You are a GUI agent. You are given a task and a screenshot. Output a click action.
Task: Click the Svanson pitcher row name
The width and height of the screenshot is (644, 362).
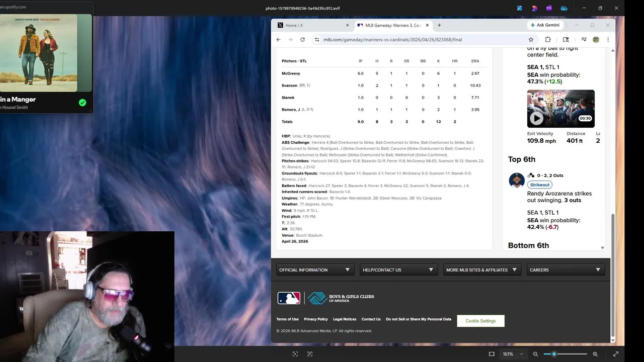289,85
